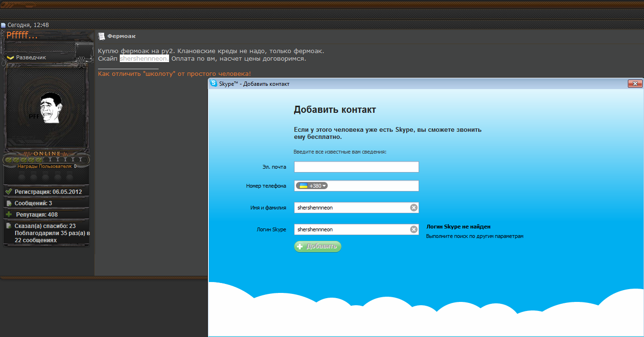Click the green Добавить button
The height and width of the screenshot is (337, 644).
[x=317, y=246]
